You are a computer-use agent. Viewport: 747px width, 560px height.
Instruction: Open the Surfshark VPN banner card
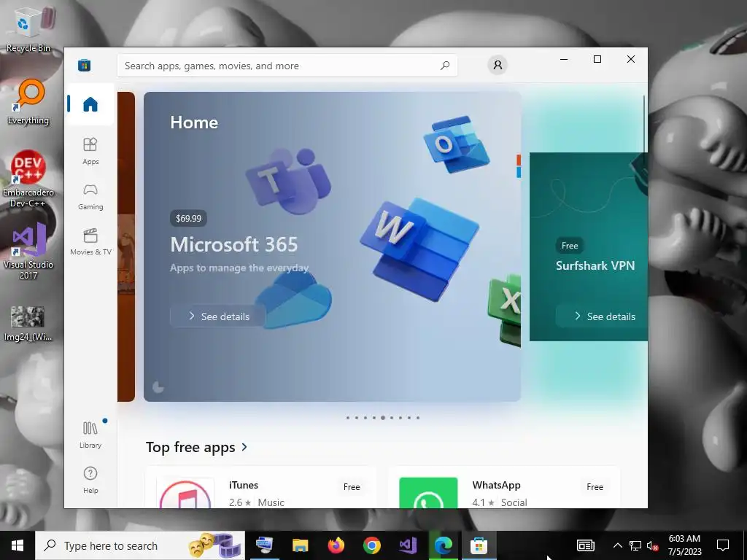(x=589, y=246)
